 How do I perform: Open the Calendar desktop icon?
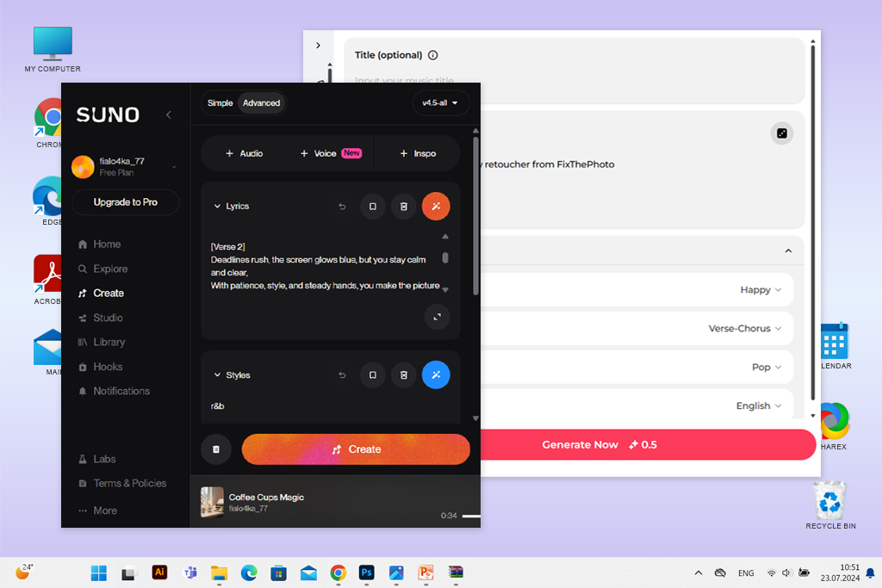point(835,345)
